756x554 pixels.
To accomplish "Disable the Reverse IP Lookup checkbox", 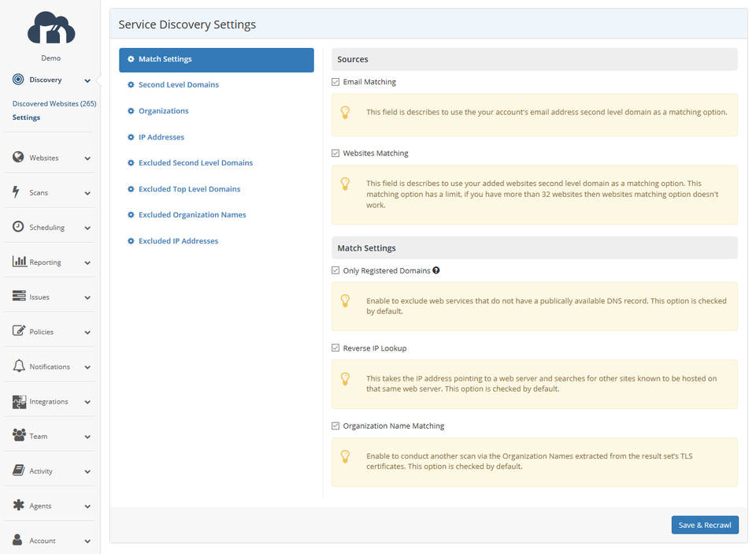I will click(x=336, y=348).
